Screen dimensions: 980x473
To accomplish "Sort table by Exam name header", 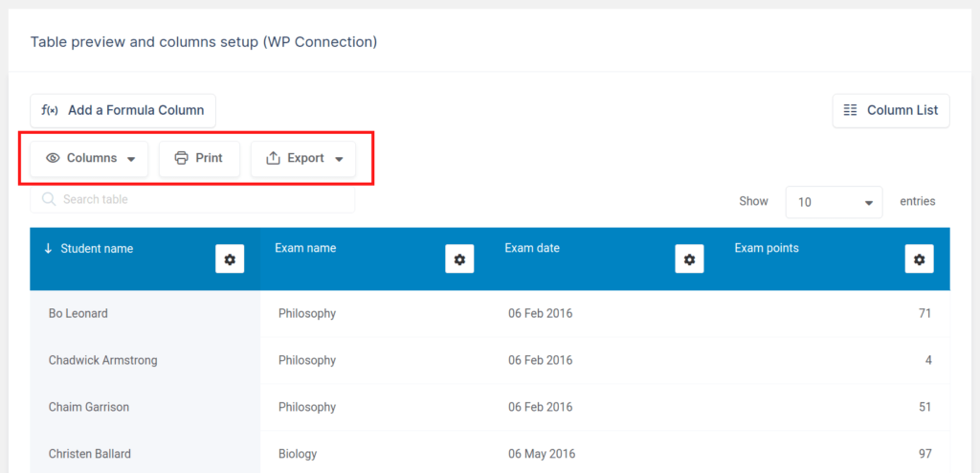I will tap(305, 248).
